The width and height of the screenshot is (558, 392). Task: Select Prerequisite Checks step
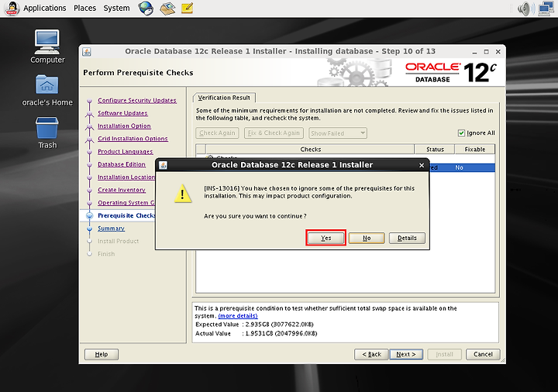[126, 215]
